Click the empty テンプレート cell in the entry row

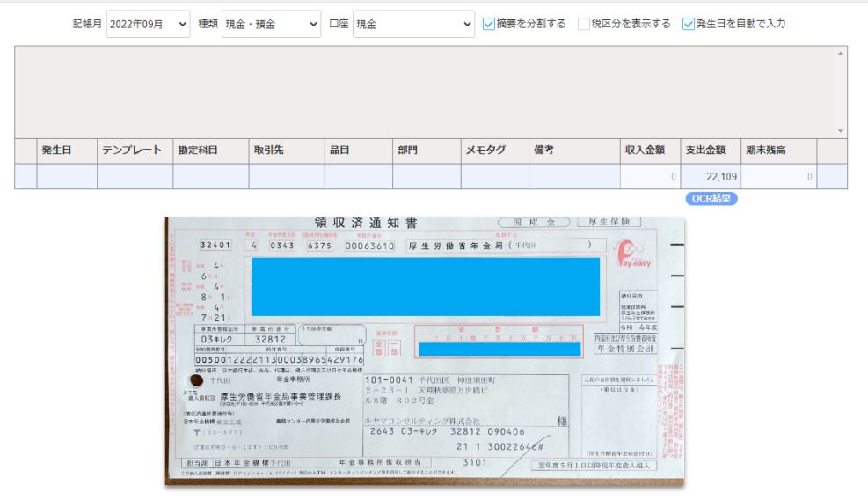click(135, 177)
